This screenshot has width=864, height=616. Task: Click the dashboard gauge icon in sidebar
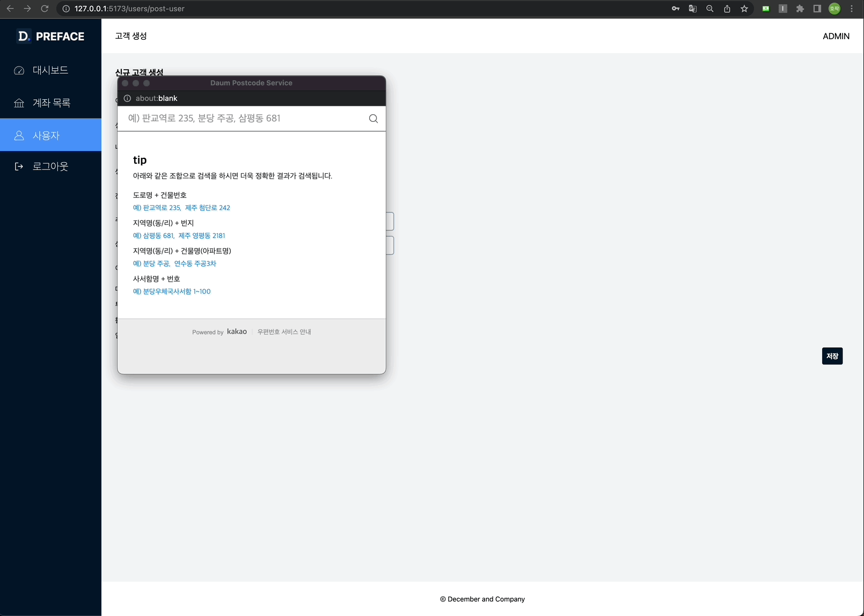pos(19,70)
